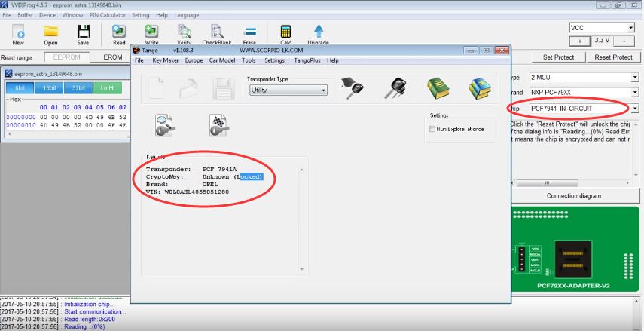Click the graduation cap key icon in Tango
Viewport: 644px width, 331px height.
[x=352, y=88]
